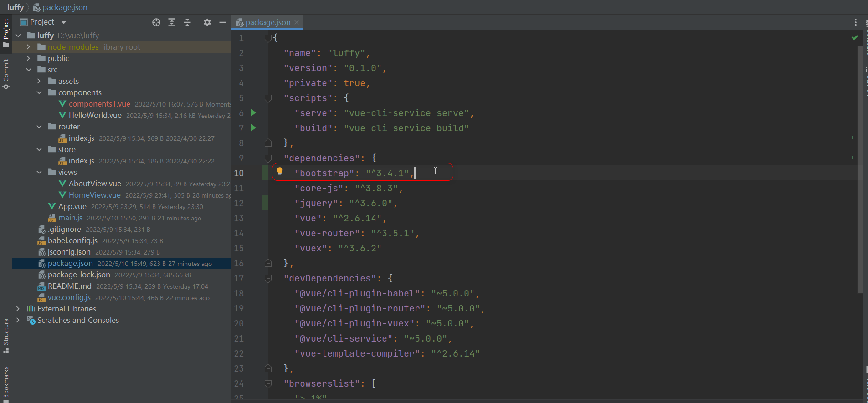Screen dimensions: 868x403
Task: Expand the node_modules folder
Action: [28, 47]
